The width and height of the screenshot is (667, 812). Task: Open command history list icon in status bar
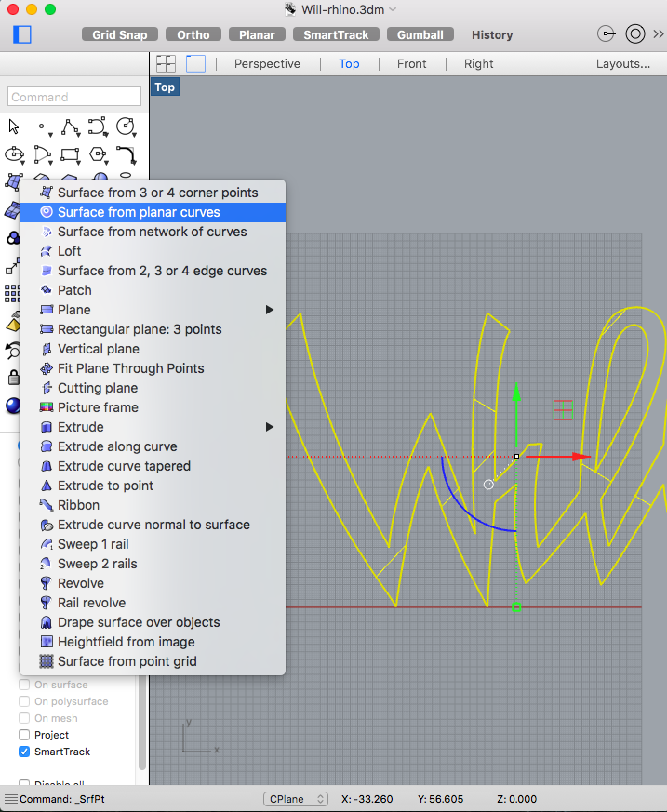[11, 799]
